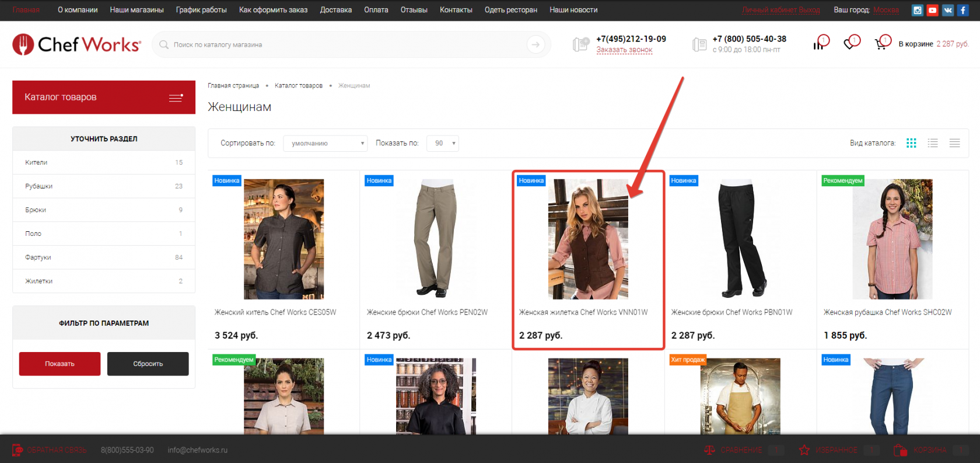
Task: Switch to grid catalog view
Action: 911,143
